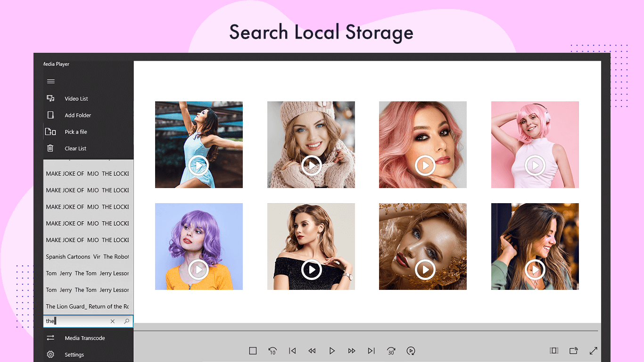Click the magnifier search icon
Viewport: 644px width, 362px height.
pos(126,321)
